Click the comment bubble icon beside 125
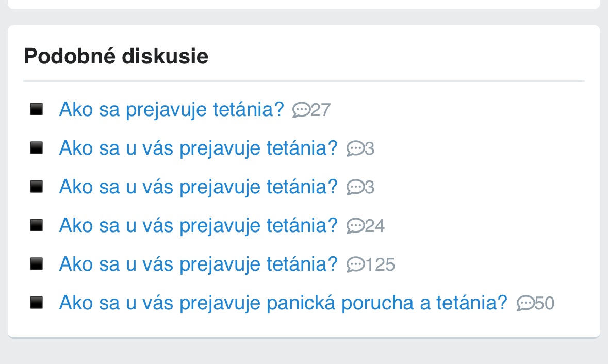The width and height of the screenshot is (608, 364). [355, 264]
